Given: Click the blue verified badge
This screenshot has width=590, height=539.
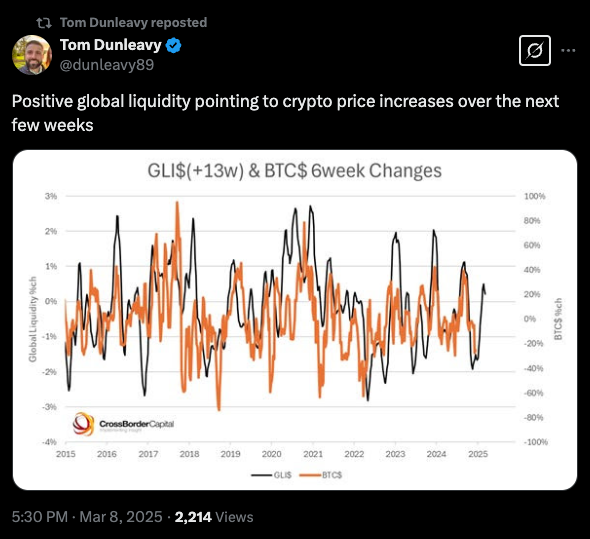Looking at the screenshot, I should (173, 45).
